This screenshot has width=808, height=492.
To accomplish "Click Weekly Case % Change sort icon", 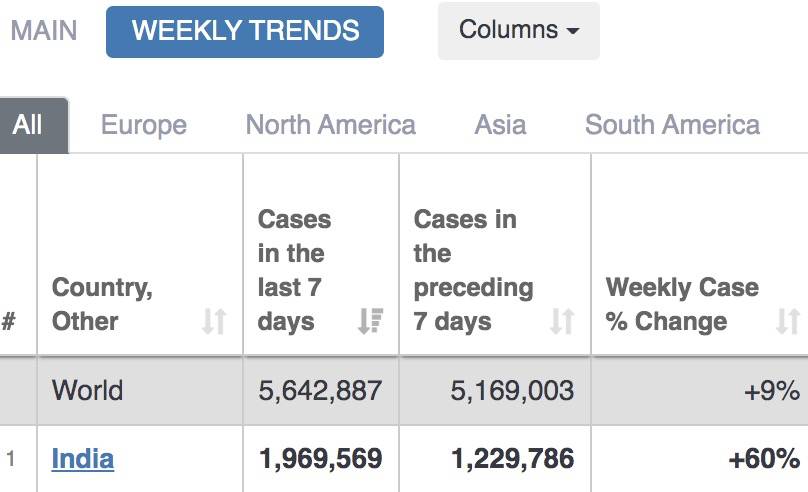I will [788, 321].
